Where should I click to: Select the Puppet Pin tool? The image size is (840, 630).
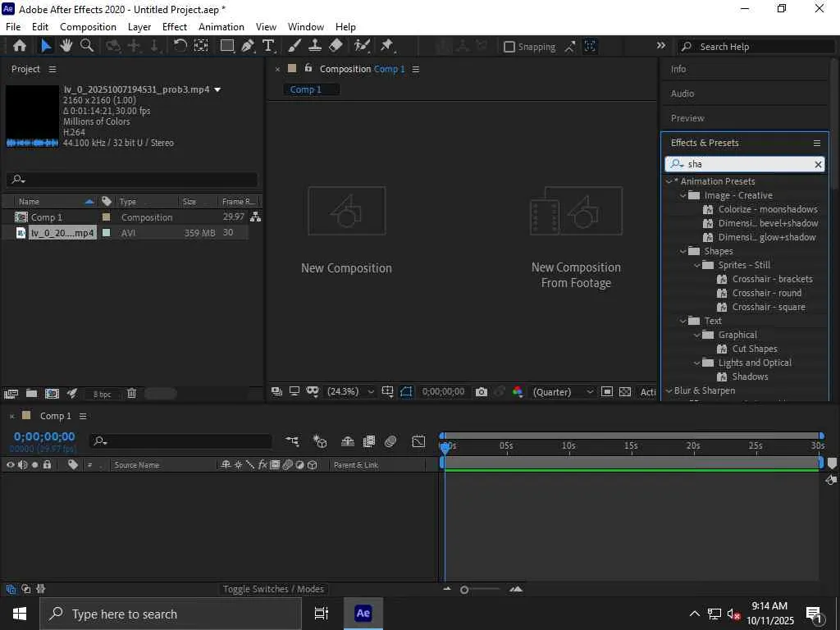387,46
